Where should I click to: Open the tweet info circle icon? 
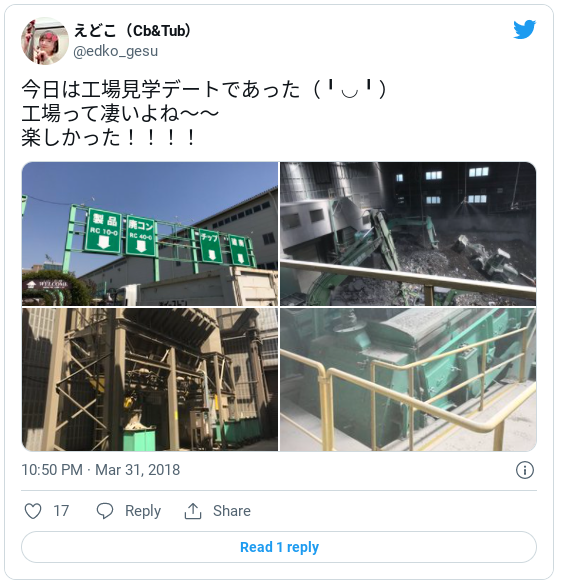[525, 470]
